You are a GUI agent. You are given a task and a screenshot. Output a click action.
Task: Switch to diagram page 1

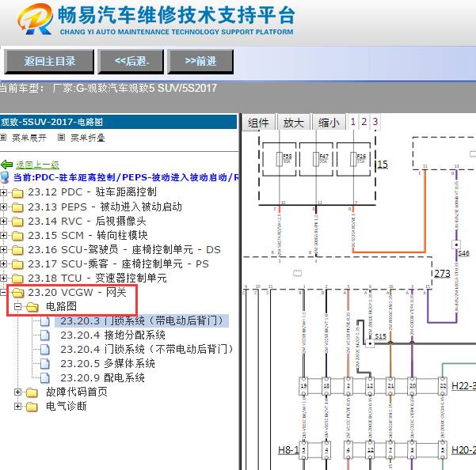352,122
